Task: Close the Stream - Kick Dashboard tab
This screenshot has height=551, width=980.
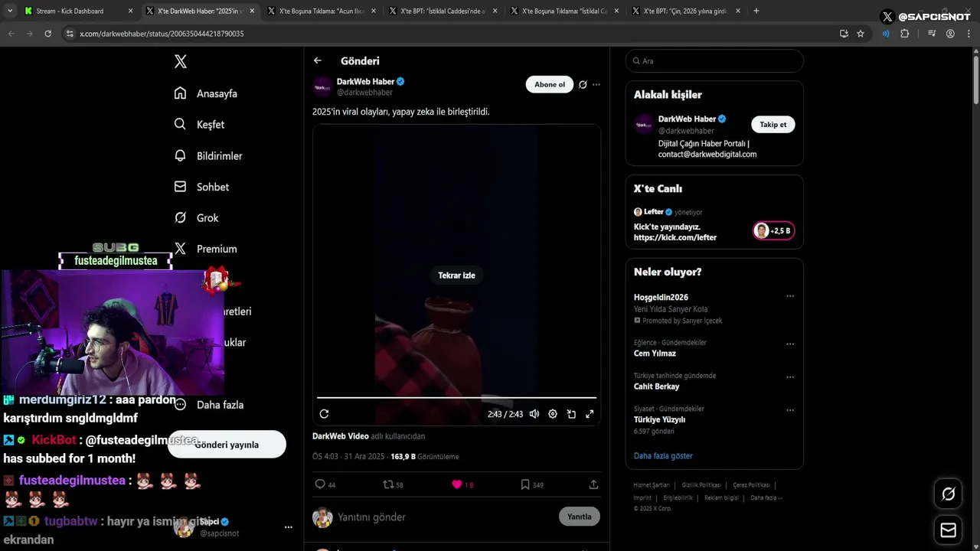Action: pos(130,11)
